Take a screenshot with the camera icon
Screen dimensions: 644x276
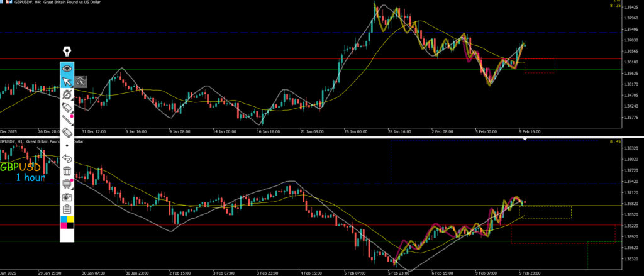click(x=67, y=196)
